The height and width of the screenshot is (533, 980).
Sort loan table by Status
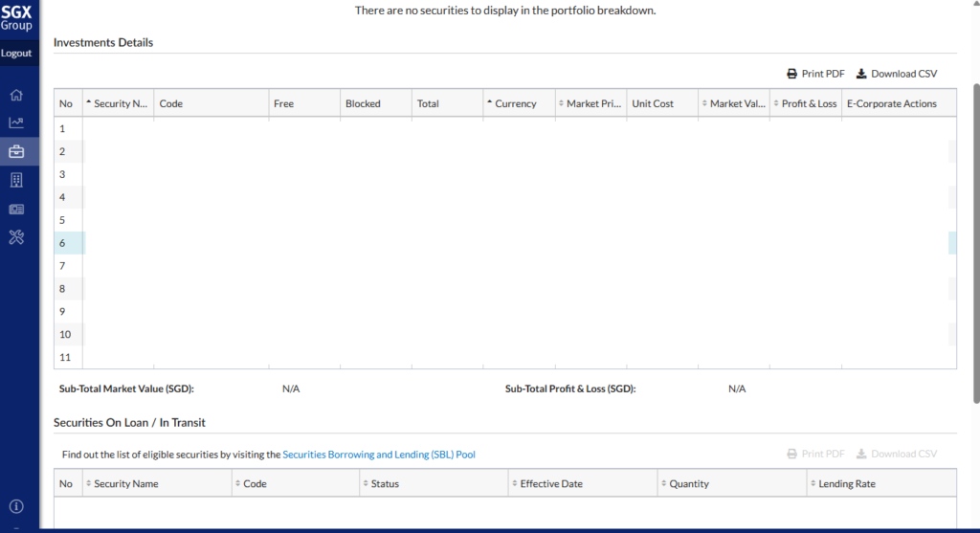434,483
